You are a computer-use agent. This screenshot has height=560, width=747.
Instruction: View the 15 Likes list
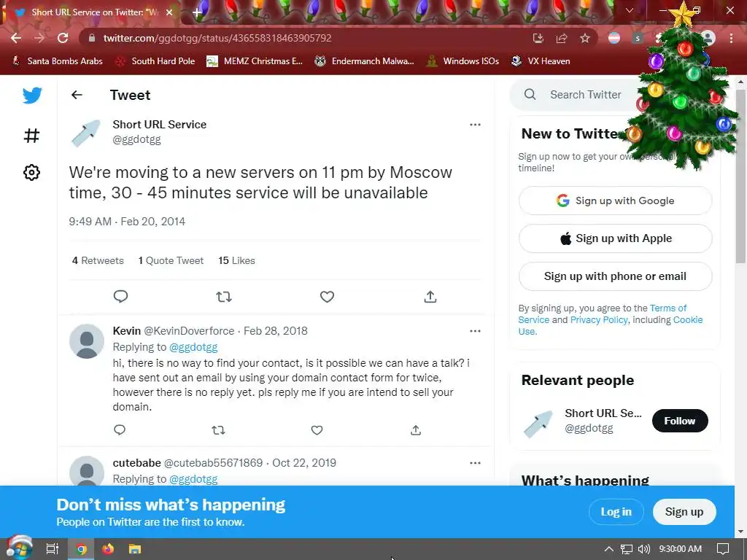(x=236, y=260)
